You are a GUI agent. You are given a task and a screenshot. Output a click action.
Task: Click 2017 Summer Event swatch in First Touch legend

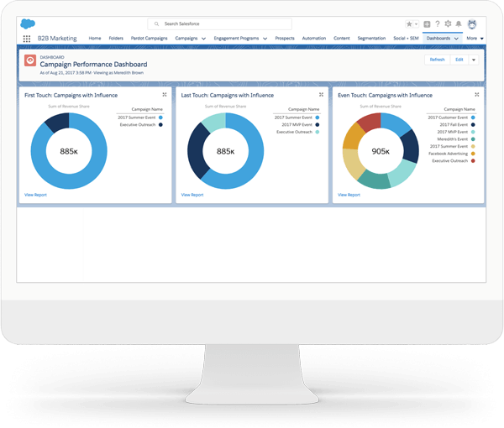pos(160,117)
